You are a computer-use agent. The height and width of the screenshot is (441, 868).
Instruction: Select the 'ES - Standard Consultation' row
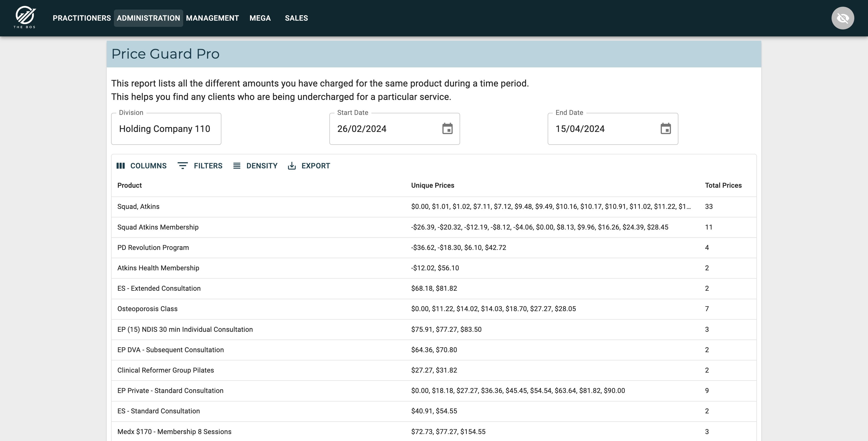434,411
